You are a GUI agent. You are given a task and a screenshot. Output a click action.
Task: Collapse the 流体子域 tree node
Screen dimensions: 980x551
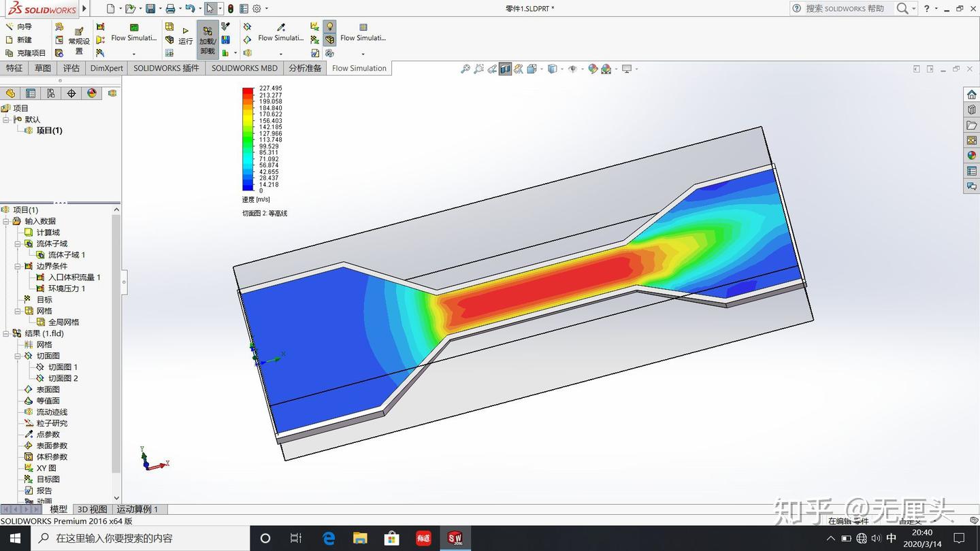coord(18,244)
